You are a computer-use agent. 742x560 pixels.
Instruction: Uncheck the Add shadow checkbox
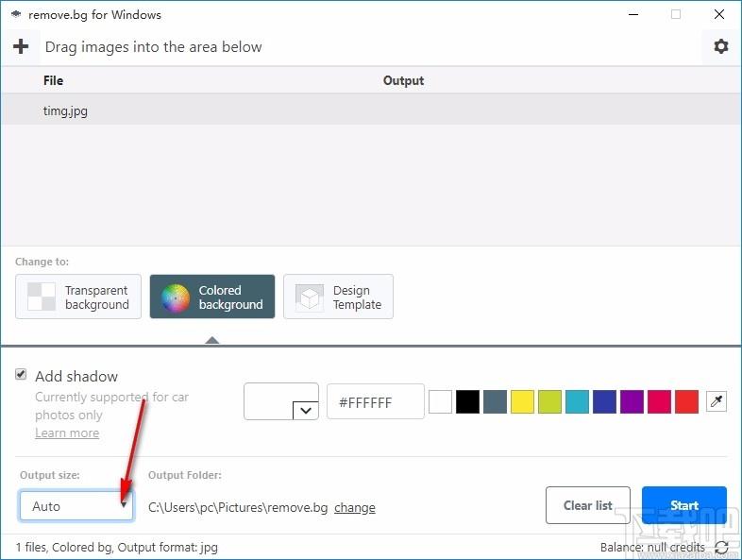pos(21,375)
